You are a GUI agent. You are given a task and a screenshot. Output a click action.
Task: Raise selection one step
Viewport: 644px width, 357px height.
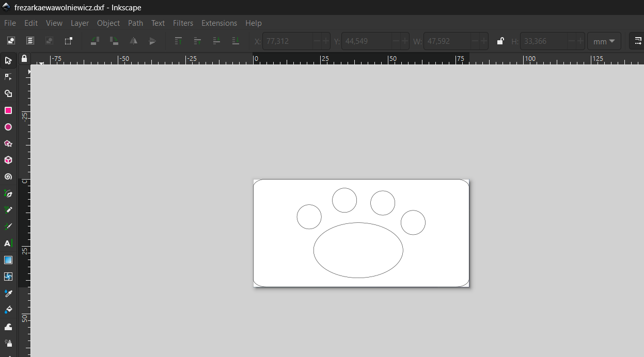click(x=198, y=41)
